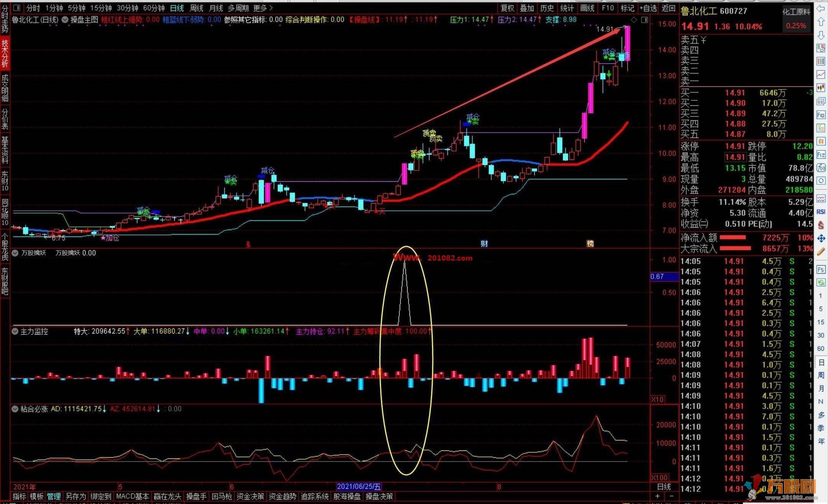The height and width of the screenshot is (504, 828).
Task: Open the 技术分析 left sidebar tab
Action: 5,53
